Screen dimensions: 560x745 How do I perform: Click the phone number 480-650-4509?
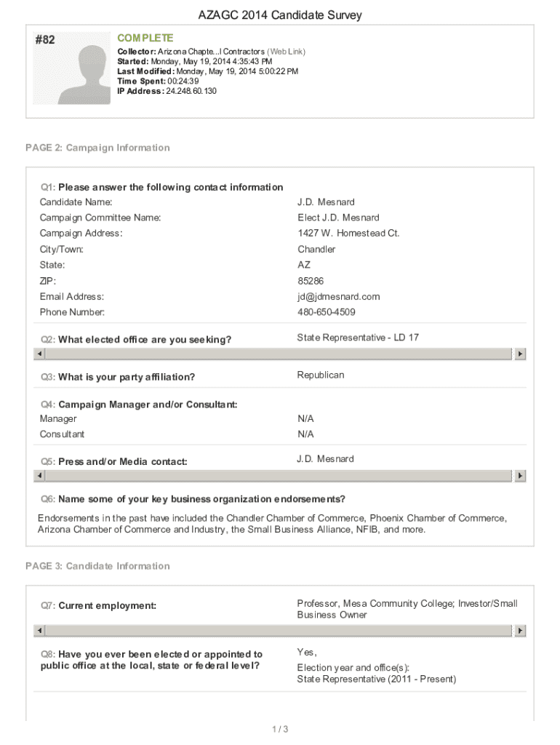[327, 312]
